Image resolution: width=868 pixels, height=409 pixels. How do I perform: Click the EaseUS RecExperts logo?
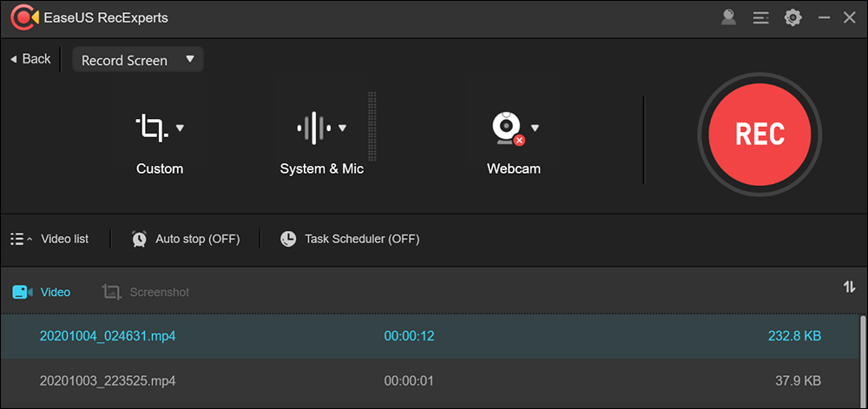coord(23,17)
